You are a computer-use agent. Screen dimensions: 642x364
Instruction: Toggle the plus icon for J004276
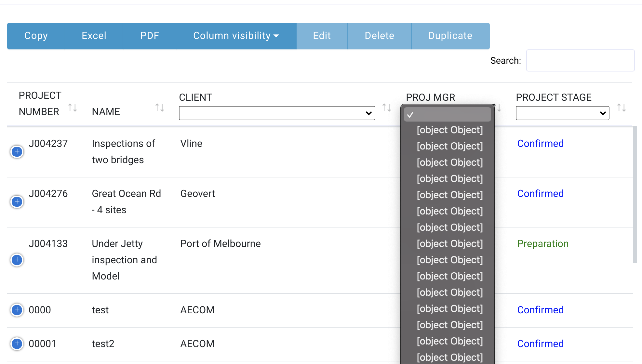click(x=17, y=201)
